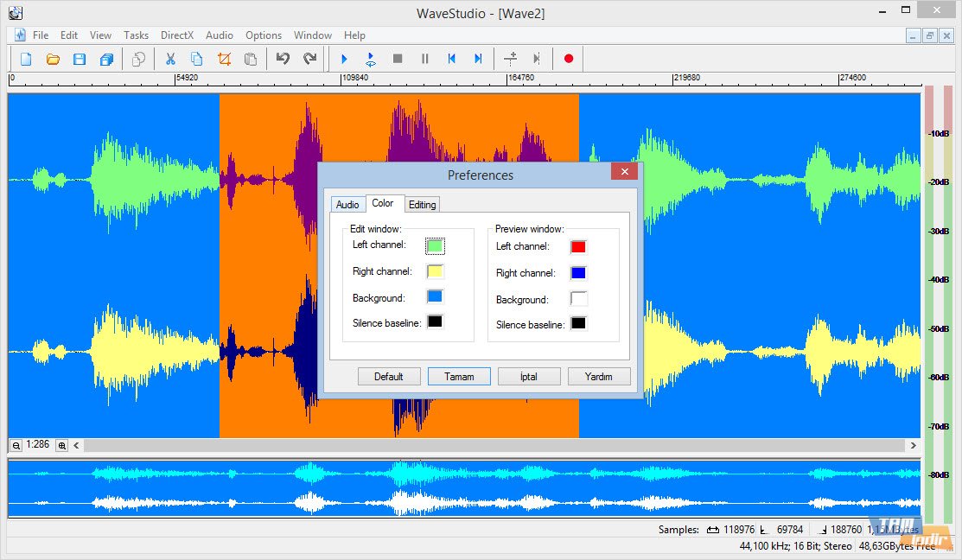Jump to the end of the wave
962x560 pixels.
coord(478,59)
